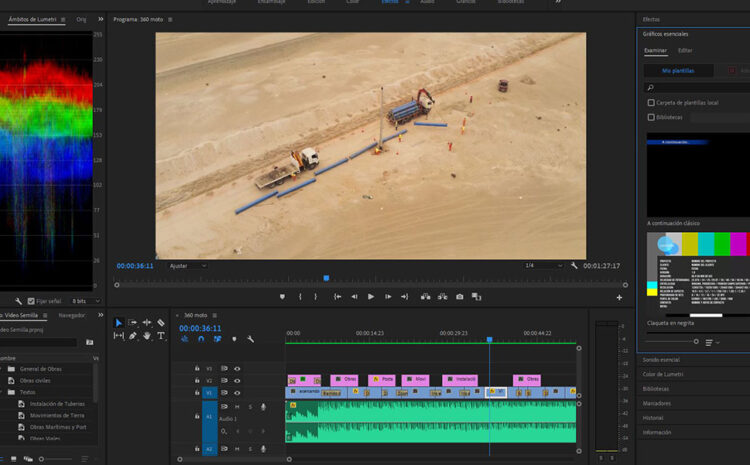Select the Selection arrow tool
750x465 pixels.
119,323
